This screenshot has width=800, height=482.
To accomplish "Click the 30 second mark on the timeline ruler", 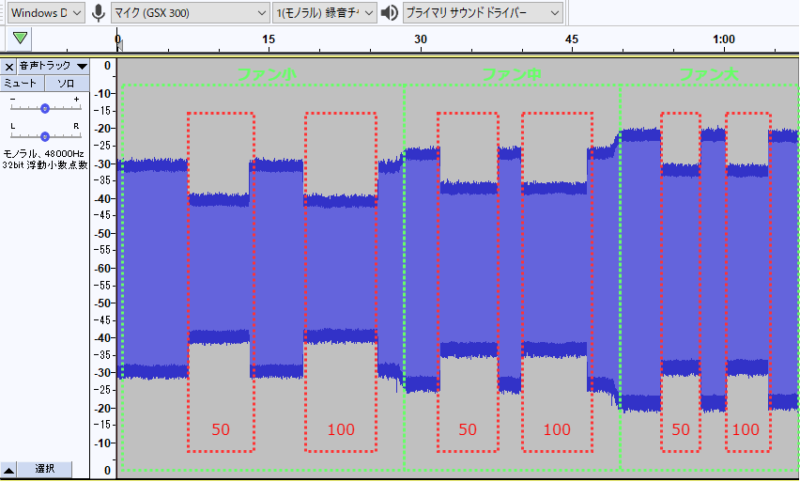I will [420, 39].
